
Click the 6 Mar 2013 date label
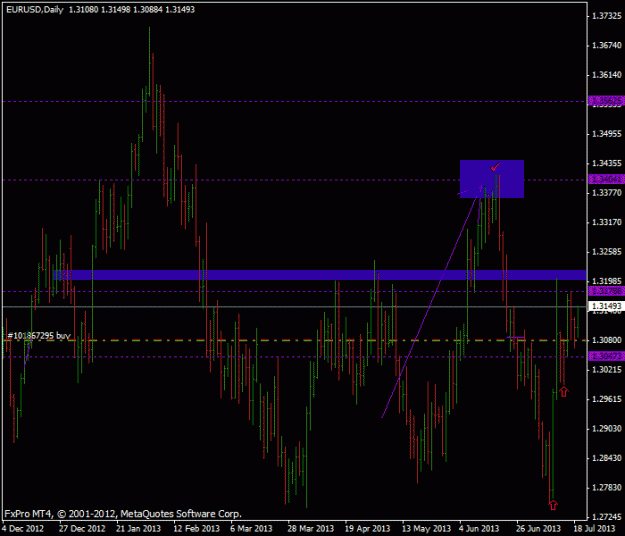pyautogui.click(x=251, y=528)
